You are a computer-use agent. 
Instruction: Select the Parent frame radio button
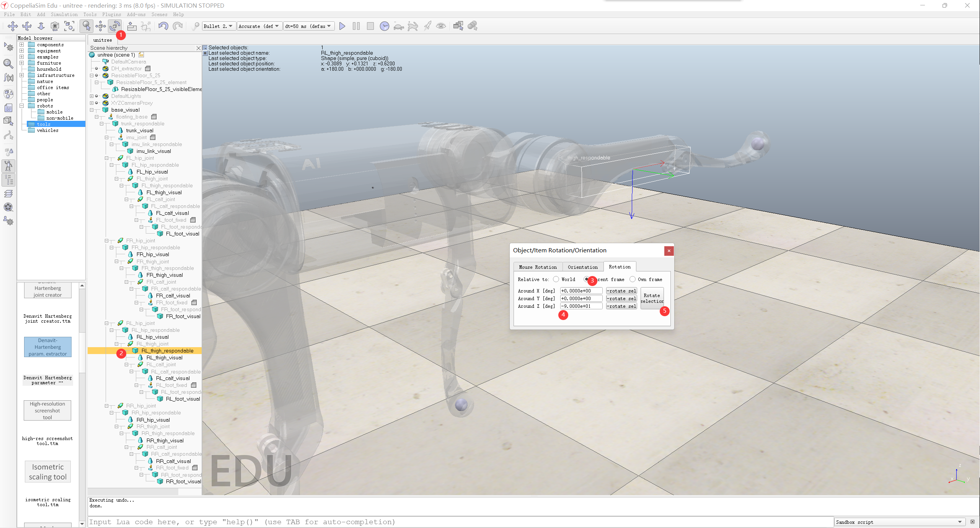click(x=586, y=279)
